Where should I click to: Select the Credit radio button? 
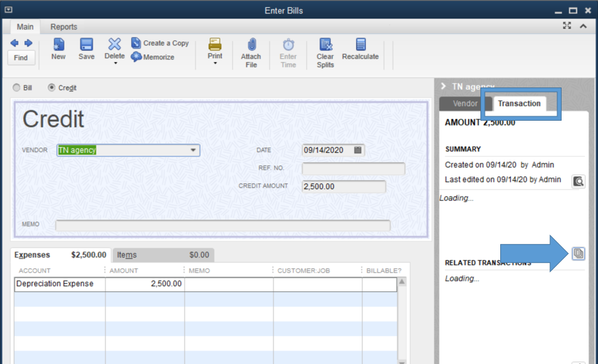pyautogui.click(x=52, y=87)
